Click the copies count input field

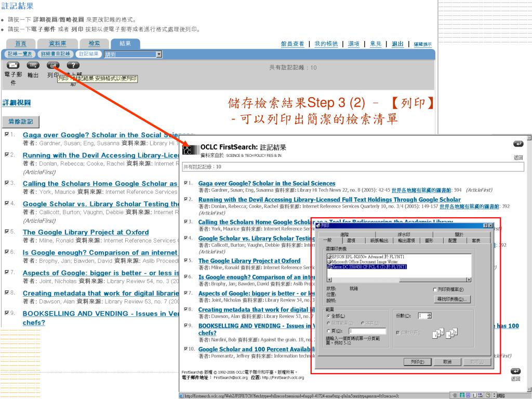[x=422, y=316]
